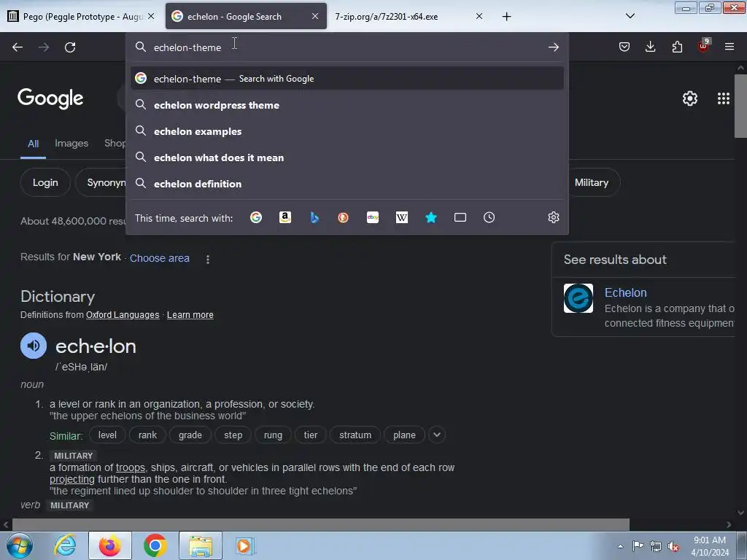Follow the projecting definition link

click(72, 480)
